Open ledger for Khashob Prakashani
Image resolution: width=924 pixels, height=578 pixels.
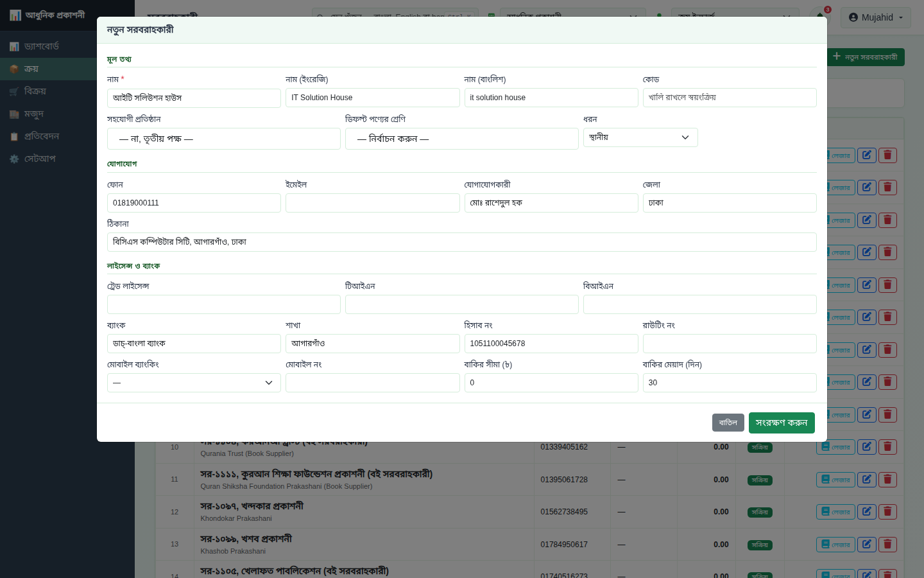click(835, 544)
